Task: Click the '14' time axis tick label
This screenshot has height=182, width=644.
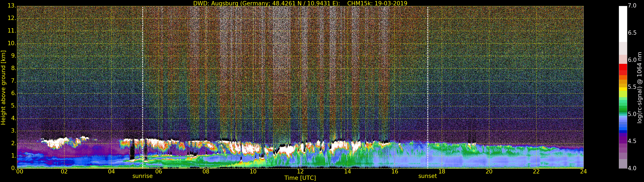Action: point(348,171)
